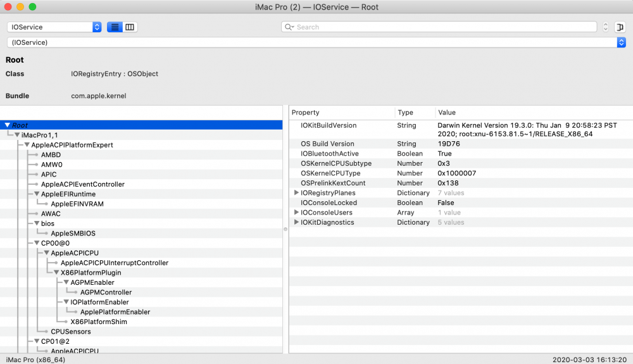
Task: Collapse the bios node
Action: 37,223
